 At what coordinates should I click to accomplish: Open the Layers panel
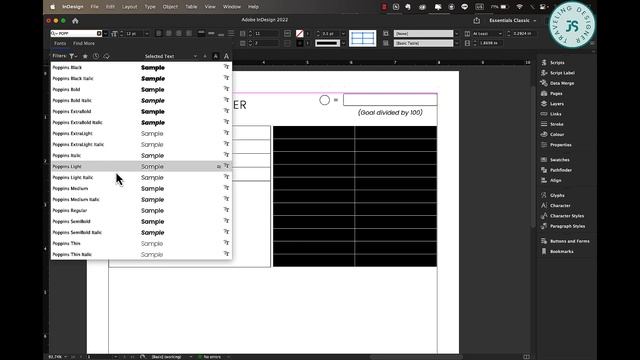(x=552, y=104)
